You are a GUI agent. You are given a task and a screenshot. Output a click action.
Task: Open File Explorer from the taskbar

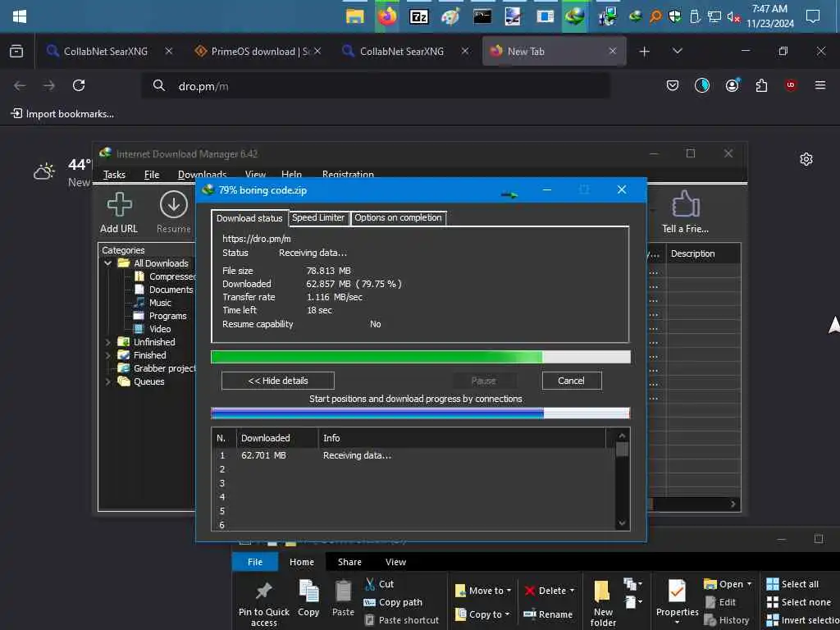pos(354,16)
